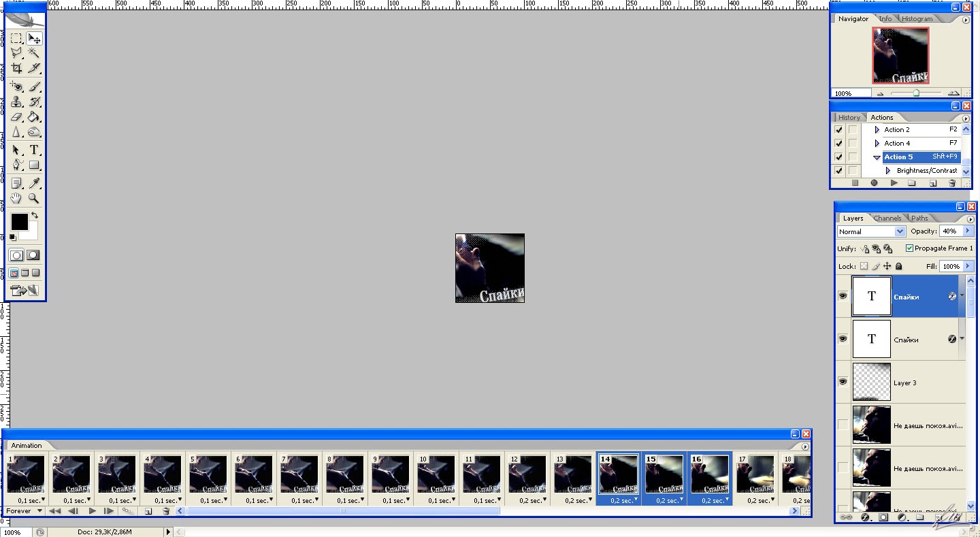Select the Rectangle shape tool
Image resolution: width=980 pixels, height=537 pixels.
[x=34, y=165]
